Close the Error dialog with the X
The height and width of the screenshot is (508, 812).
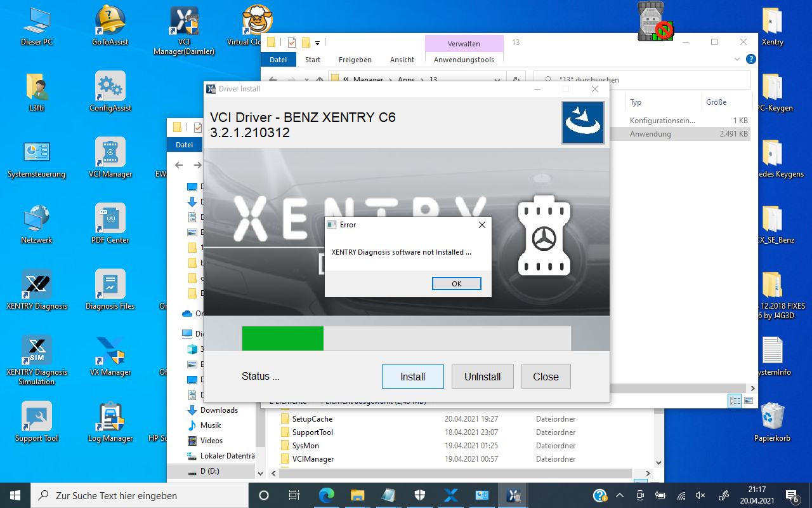481,225
